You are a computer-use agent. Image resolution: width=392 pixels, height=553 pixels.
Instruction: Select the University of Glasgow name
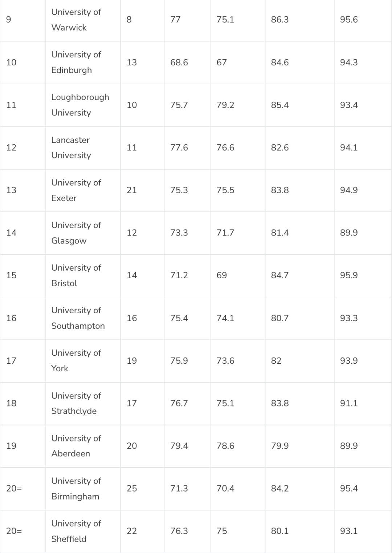point(76,233)
